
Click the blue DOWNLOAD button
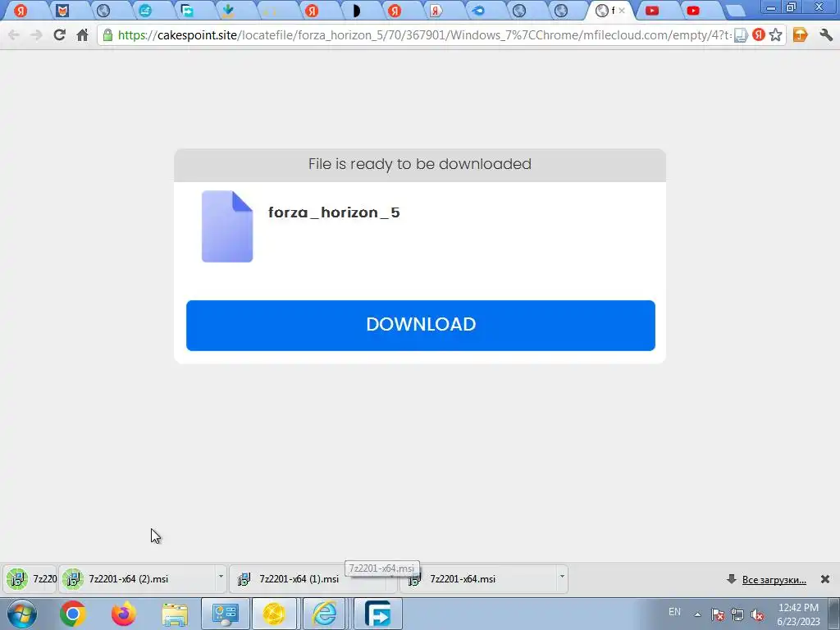click(421, 325)
